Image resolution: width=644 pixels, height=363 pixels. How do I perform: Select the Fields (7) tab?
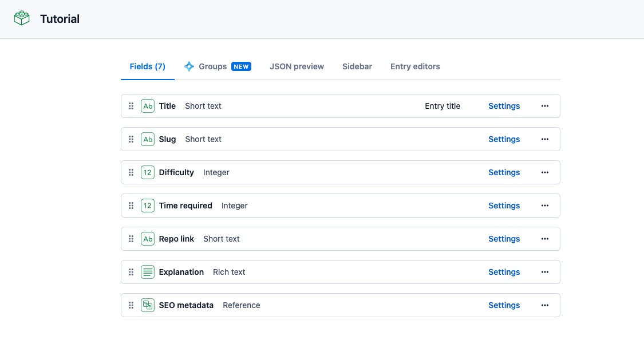click(x=147, y=66)
